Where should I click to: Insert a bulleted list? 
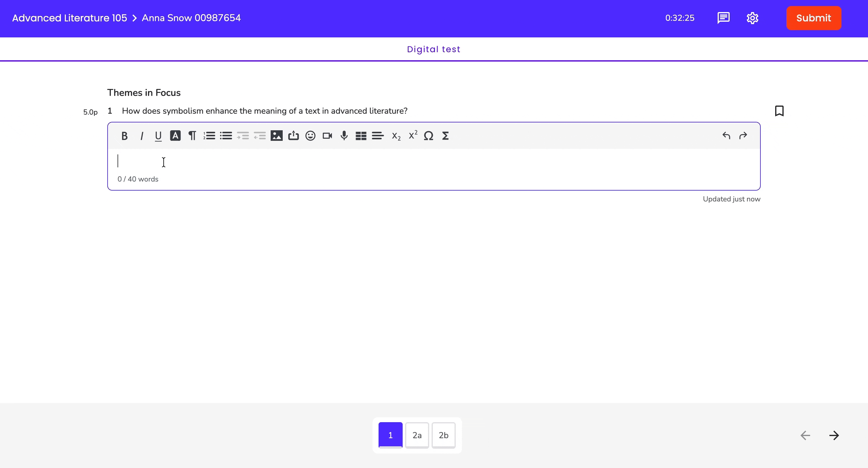point(226,135)
